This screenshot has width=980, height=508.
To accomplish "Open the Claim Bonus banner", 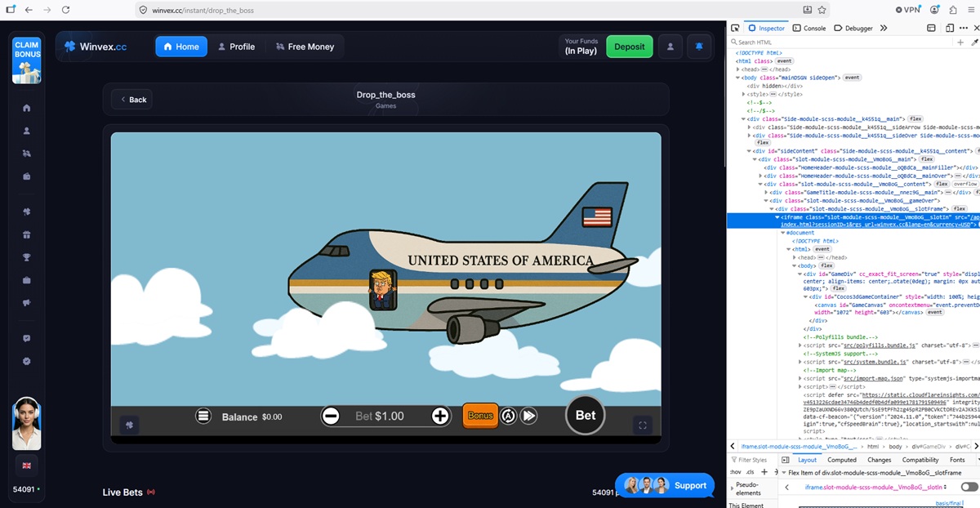I will coord(27,60).
